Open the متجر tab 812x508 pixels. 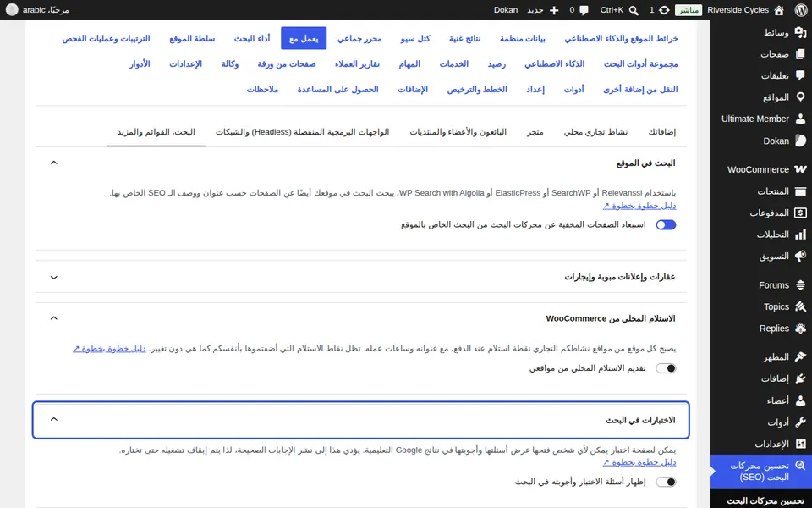tap(535, 132)
